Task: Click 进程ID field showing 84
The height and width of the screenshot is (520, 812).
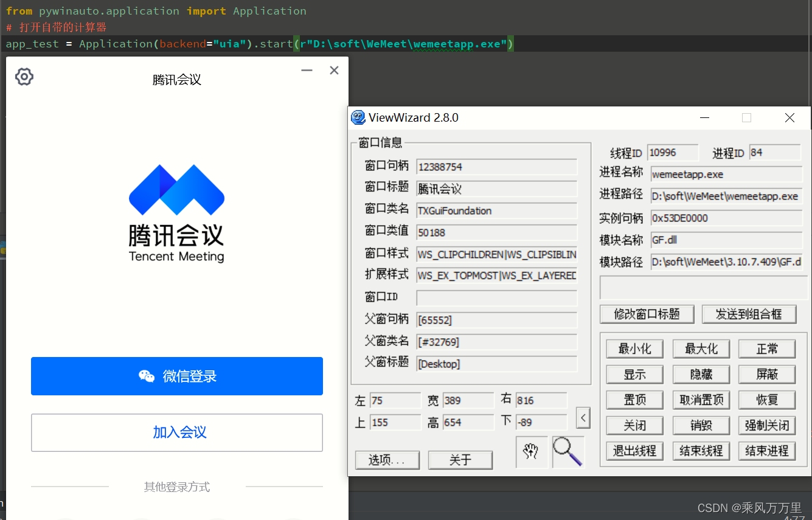Action: (x=776, y=153)
